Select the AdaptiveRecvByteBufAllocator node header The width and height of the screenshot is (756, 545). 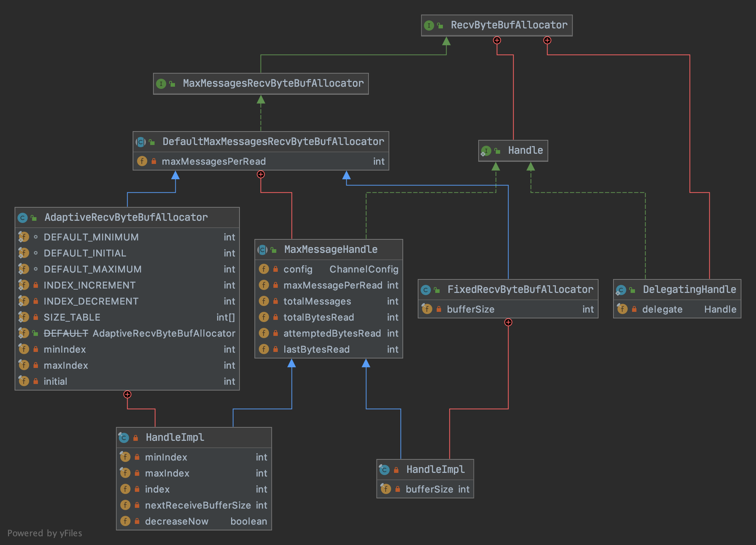pyautogui.click(x=127, y=217)
